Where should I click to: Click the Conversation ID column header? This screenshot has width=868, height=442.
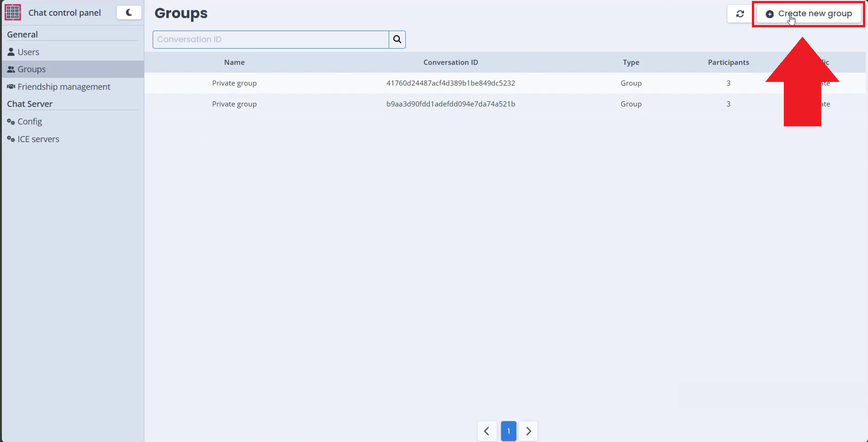450,62
